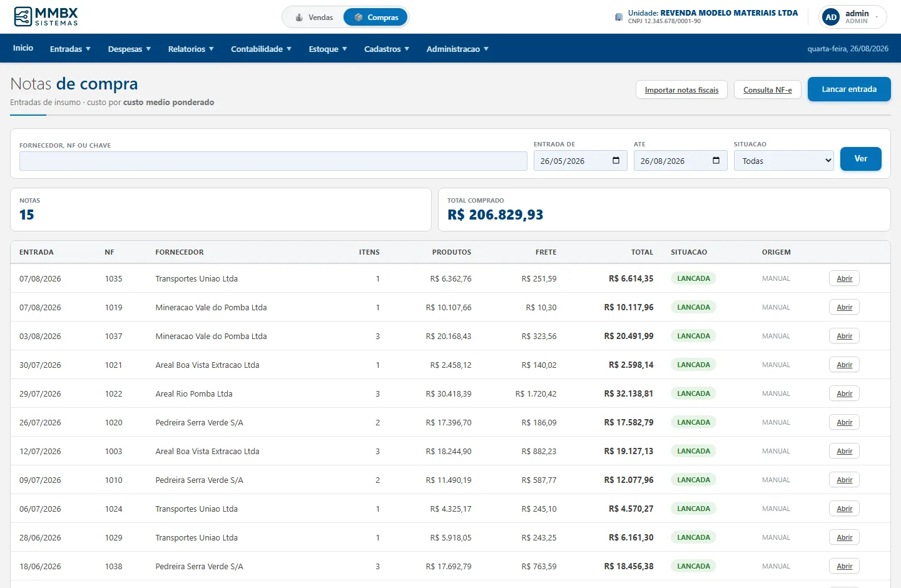Expand the Relatorios menu
Viewport: 901px width, 588px height.
[191, 49]
